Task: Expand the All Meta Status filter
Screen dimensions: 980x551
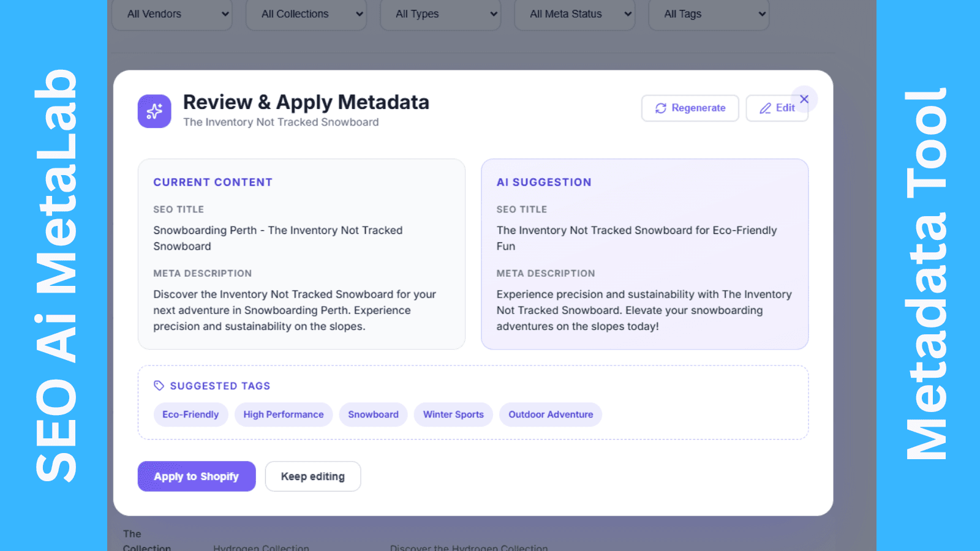Action: [574, 14]
